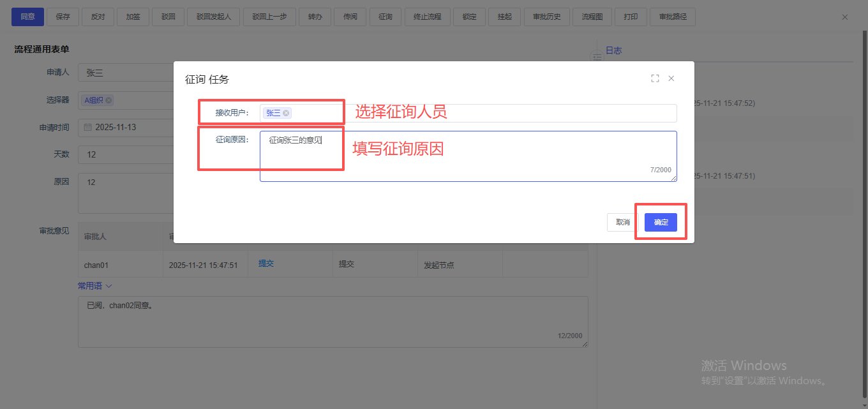Click the approval comment box with 已阅，chan02同意
This screenshot has height=409, width=868.
(332, 322)
